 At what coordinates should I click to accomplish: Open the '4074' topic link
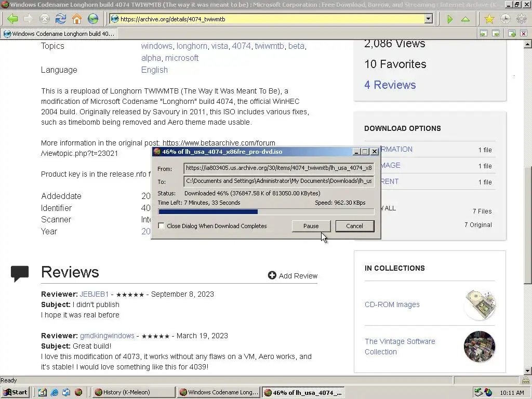pyautogui.click(x=241, y=46)
